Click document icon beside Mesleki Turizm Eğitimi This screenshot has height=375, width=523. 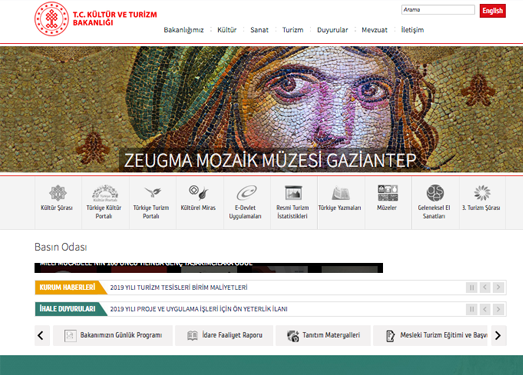pyautogui.click(x=390, y=336)
